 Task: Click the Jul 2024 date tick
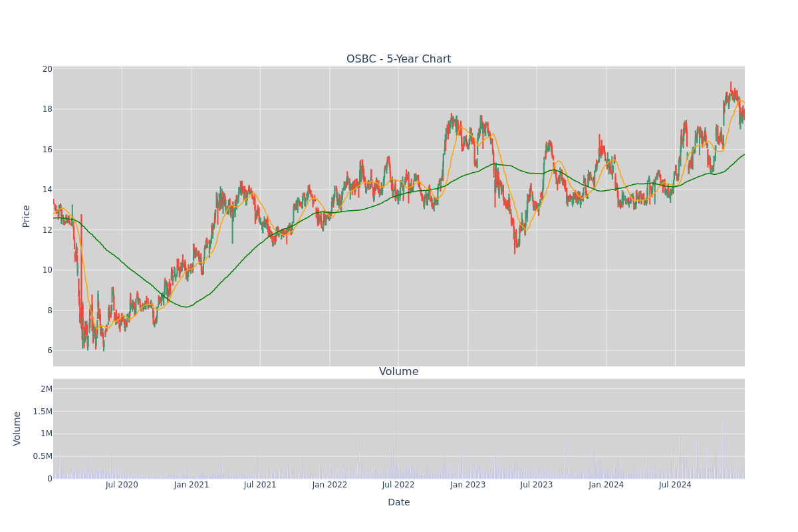(675, 485)
